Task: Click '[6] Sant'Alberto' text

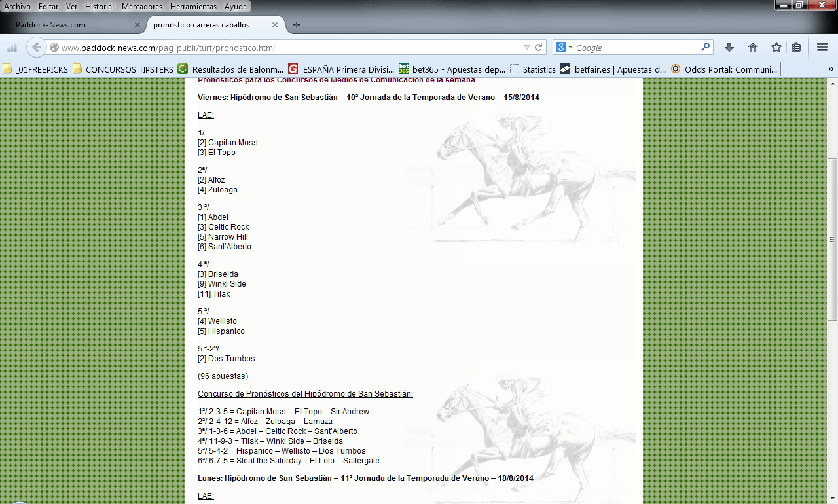Action: tap(225, 247)
